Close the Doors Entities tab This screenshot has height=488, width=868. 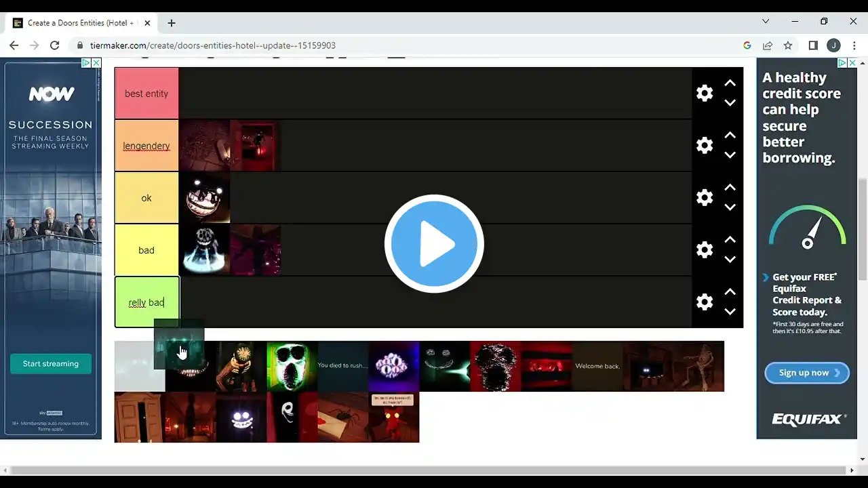point(146,22)
